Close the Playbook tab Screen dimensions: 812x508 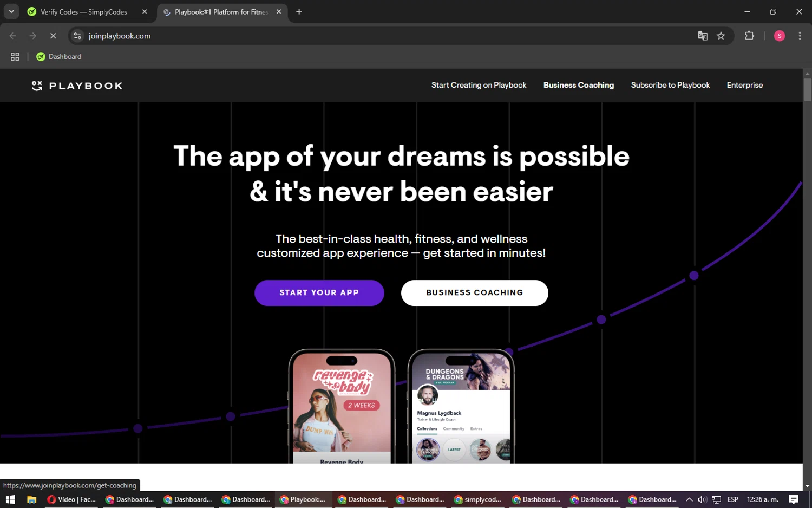(279, 12)
